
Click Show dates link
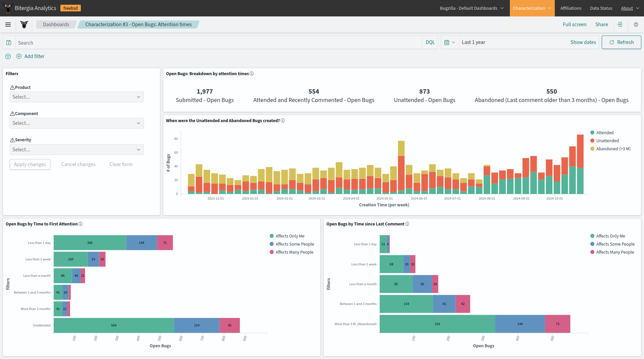click(x=583, y=42)
